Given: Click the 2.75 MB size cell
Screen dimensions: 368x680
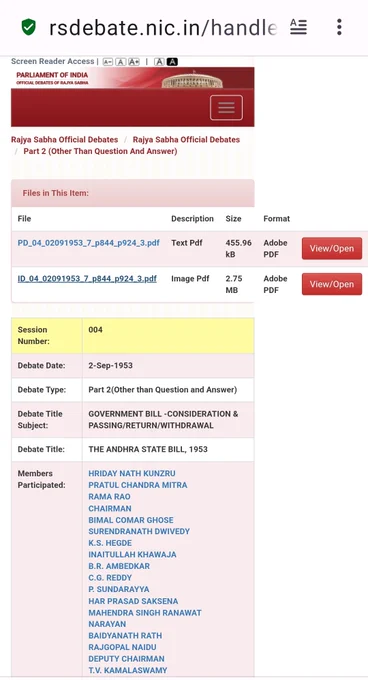Looking at the screenshot, I should (x=234, y=284).
